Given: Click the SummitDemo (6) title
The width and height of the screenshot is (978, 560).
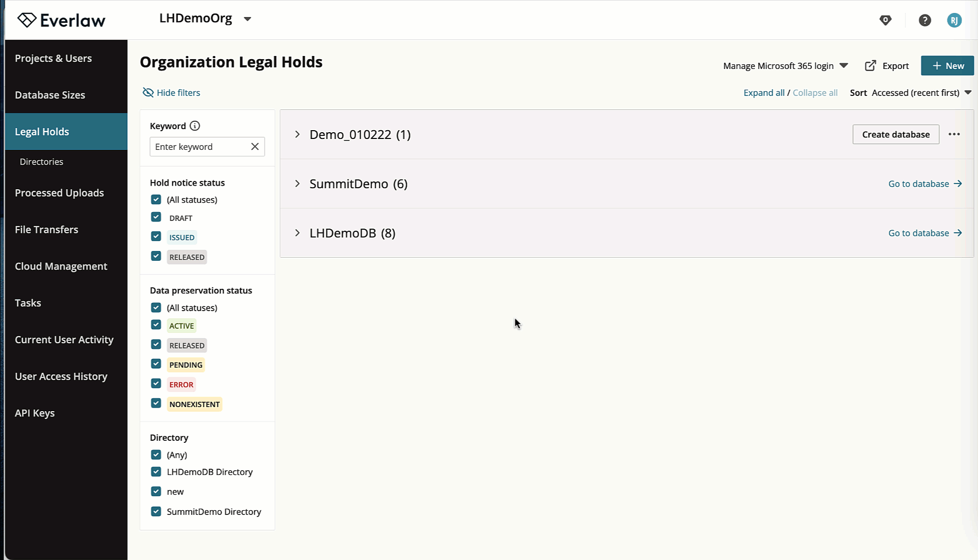Looking at the screenshot, I should (359, 184).
